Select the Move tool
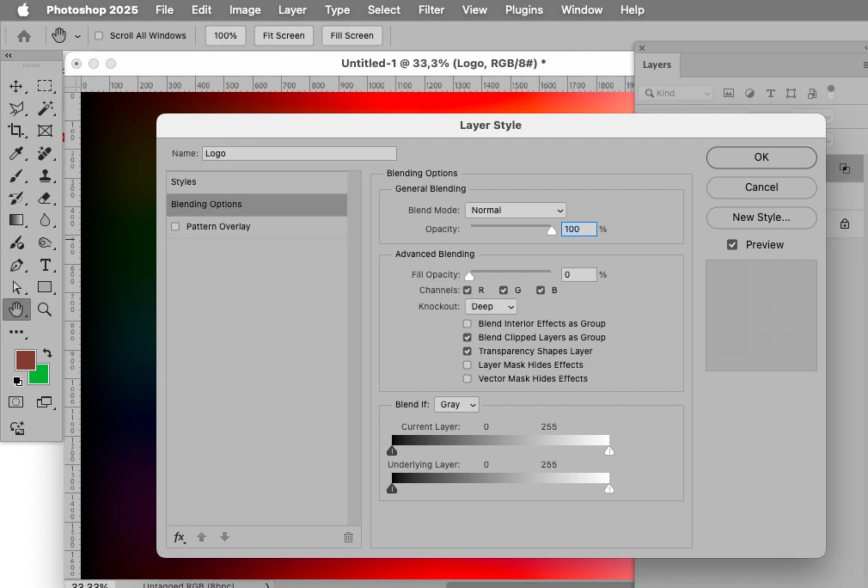The width and height of the screenshot is (868, 588). [16, 86]
